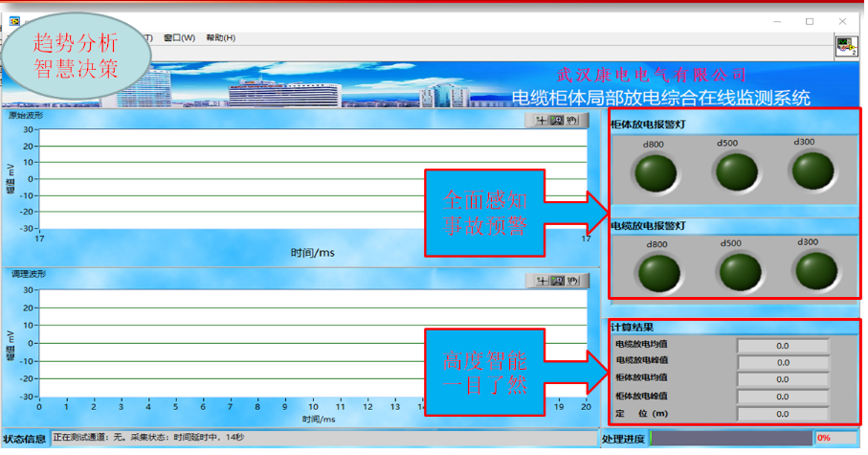Minimize the application window
The image size is (868, 455).
[x=777, y=21]
